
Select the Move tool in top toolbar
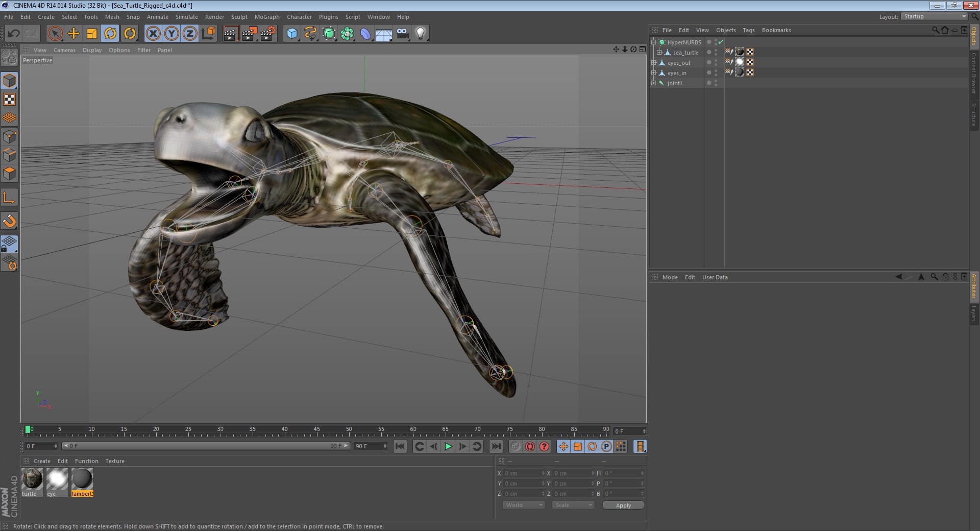point(73,34)
